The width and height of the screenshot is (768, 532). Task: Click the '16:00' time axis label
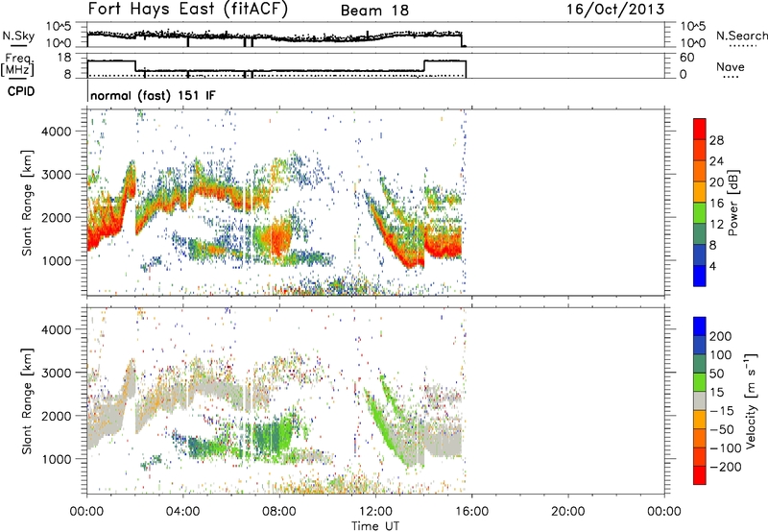pos(471,512)
